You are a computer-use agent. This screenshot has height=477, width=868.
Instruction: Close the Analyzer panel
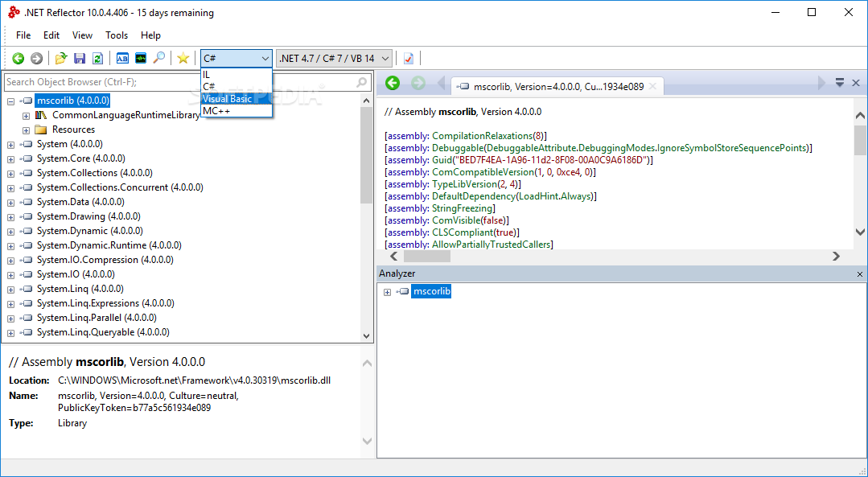point(860,274)
